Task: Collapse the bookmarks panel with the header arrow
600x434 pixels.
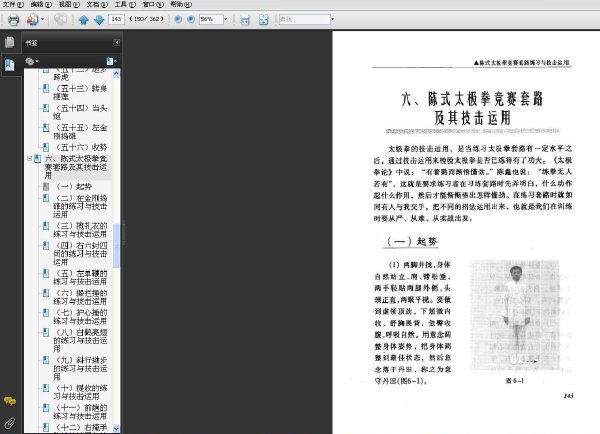Action: coord(116,42)
